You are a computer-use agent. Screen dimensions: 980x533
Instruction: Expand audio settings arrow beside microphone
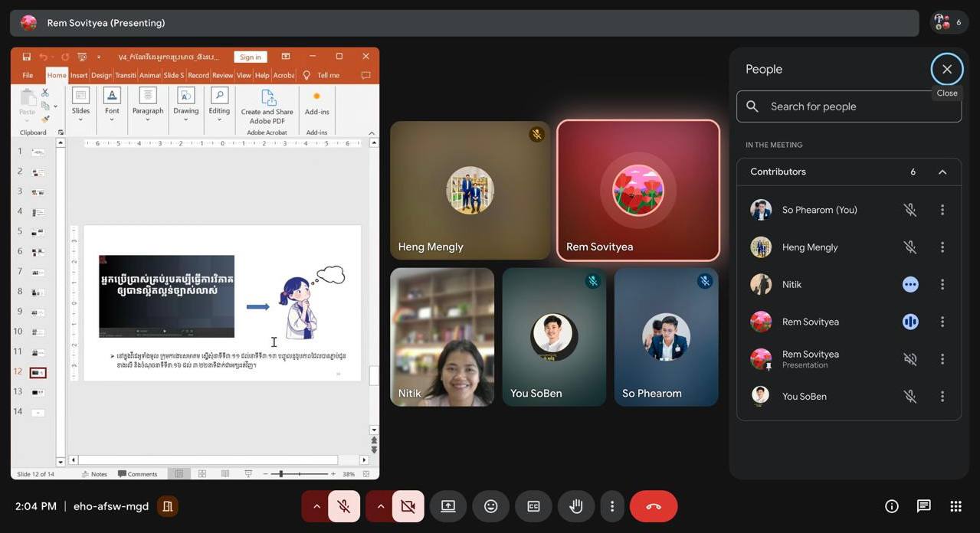(316, 506)
